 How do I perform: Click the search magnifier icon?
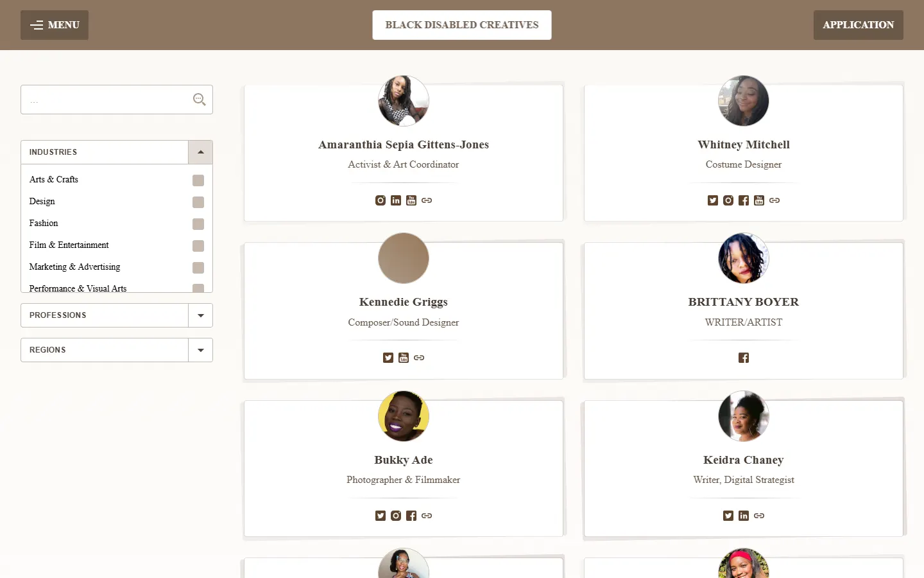[200, 100]
